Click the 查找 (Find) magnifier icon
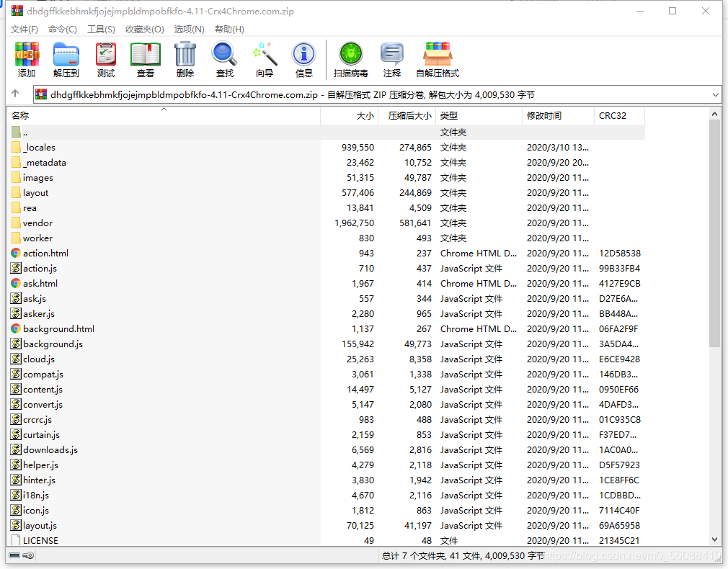 pos(225,59)
